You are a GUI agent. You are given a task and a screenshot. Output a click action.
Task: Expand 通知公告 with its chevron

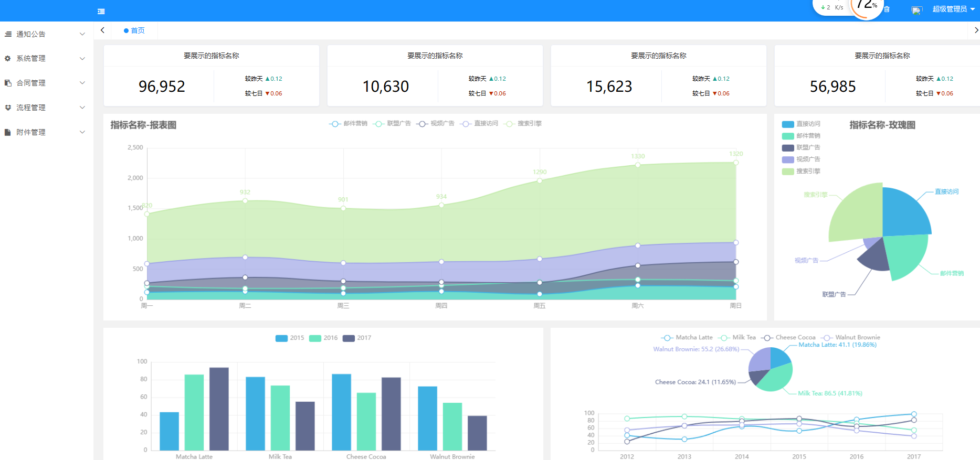point(82,34)
